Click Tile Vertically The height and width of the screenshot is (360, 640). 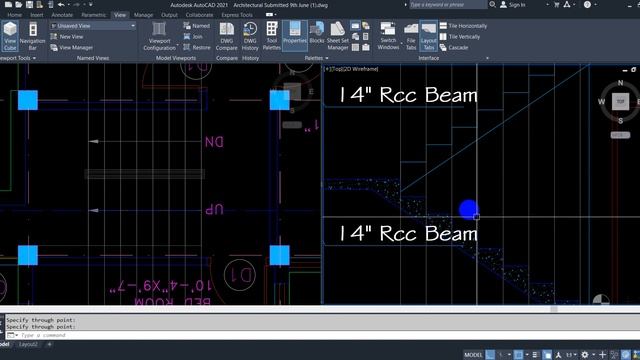click(460, 37)
